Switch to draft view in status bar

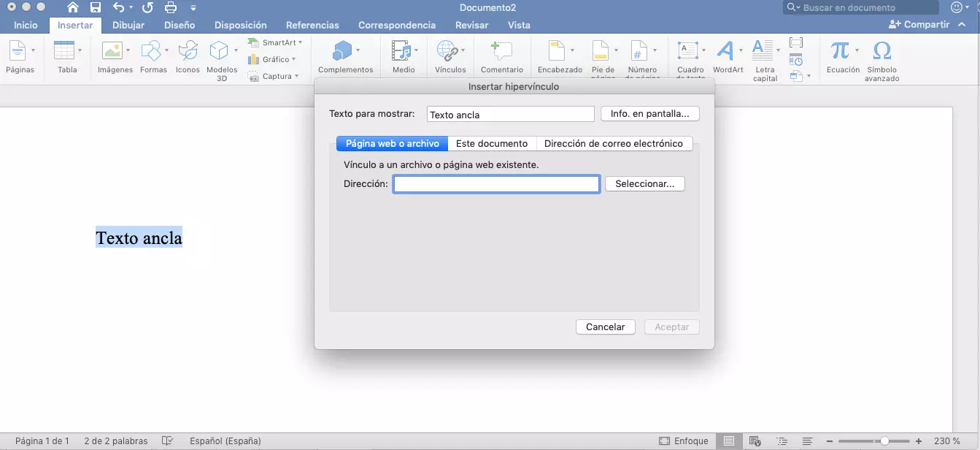pyautogui.click(x=808, y=441)
